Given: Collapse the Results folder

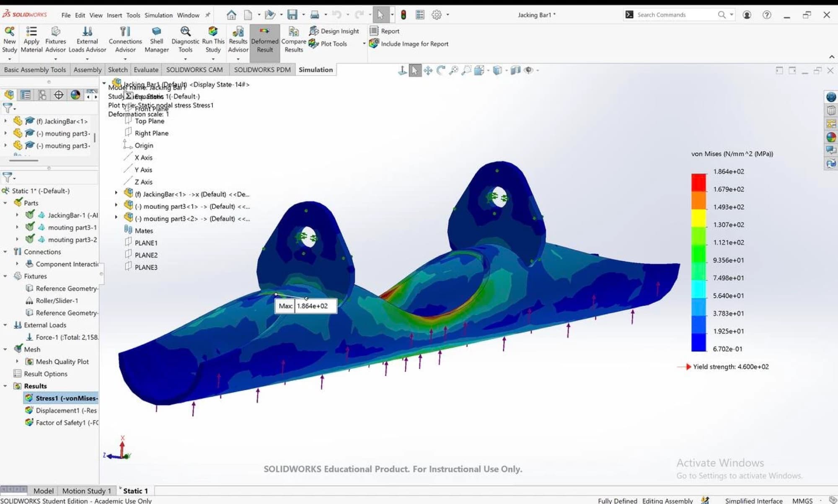Looking at the screenshot, I should click(5, 386).
